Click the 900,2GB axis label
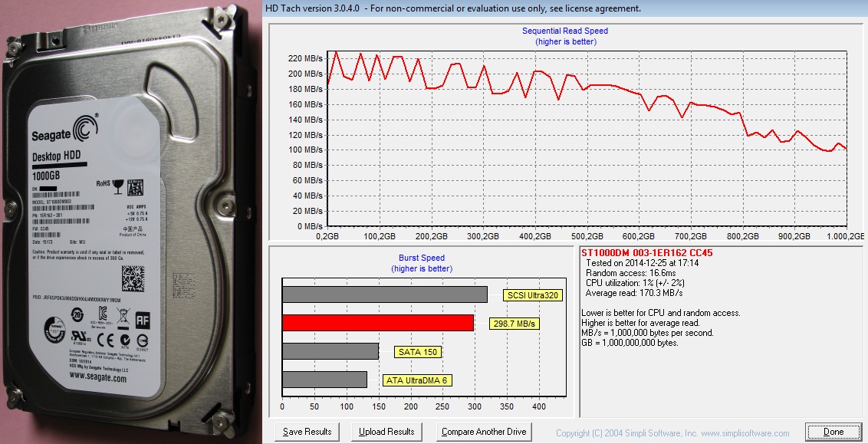 794,236
